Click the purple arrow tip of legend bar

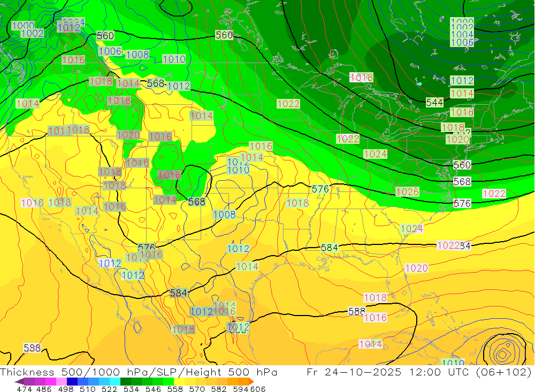pos(19,381)
